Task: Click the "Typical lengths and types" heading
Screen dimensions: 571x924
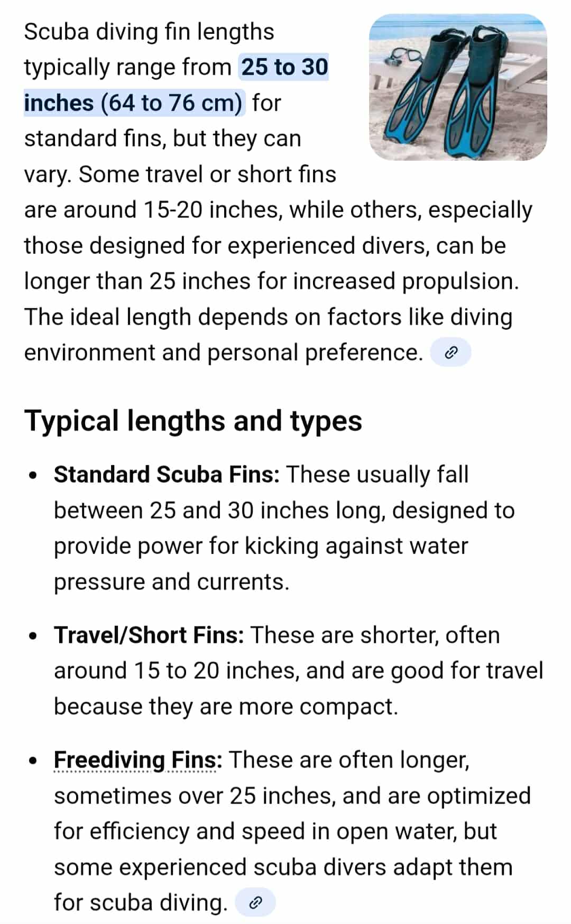Action: point(193,421)
